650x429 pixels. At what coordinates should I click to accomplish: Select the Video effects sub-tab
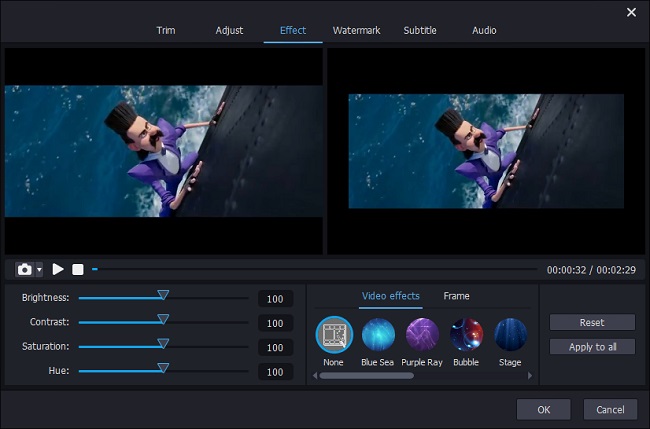[390, 296]
